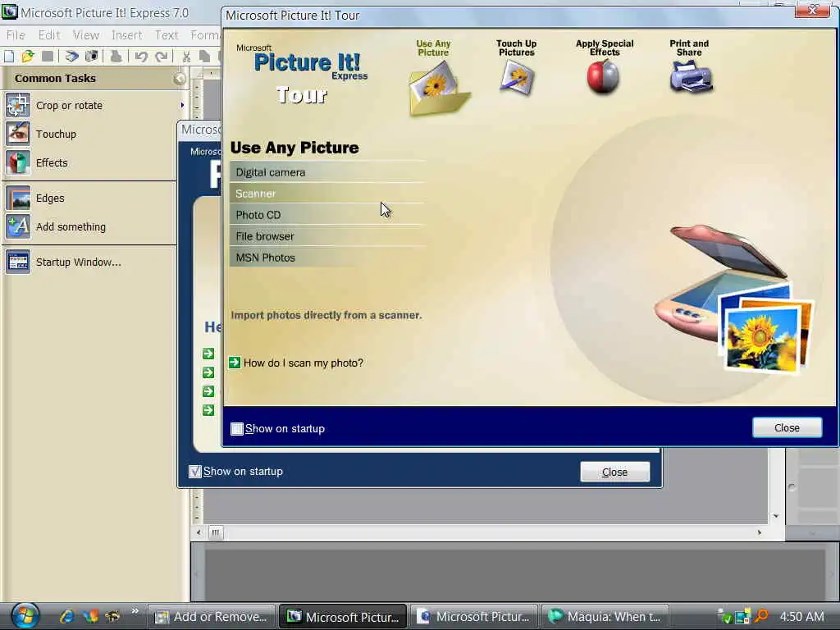
Task: Expand the Crop or rotate submenu arrow
Action: (182, 105)
